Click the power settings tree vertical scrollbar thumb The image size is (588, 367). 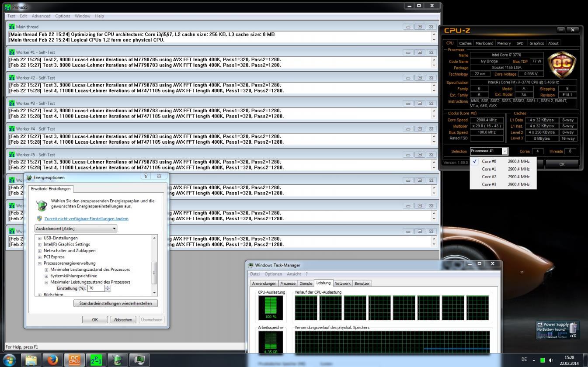(x=154, y=273)
